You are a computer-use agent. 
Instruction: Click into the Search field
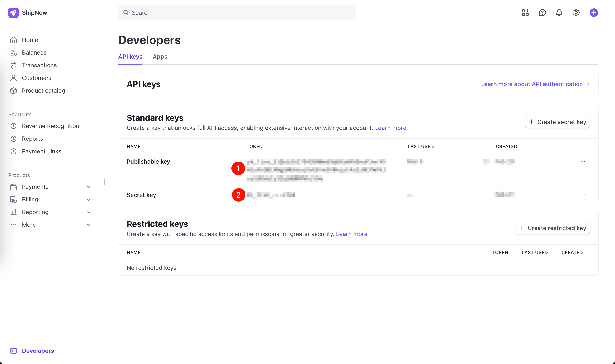tap(237, 12)
